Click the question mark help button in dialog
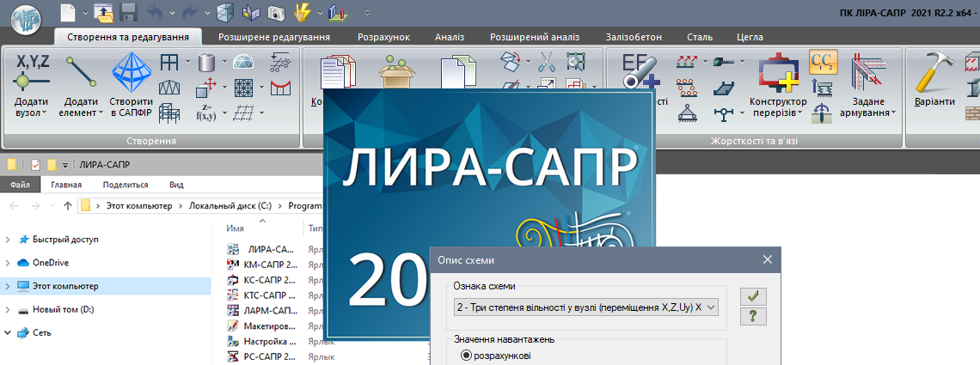Screen dimensions: 980x365 click(753, 317)
